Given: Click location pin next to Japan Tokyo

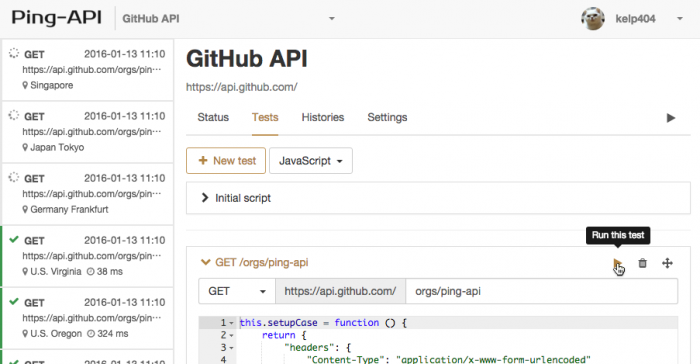Looking at the screenshot, I should tap(25, 147).
